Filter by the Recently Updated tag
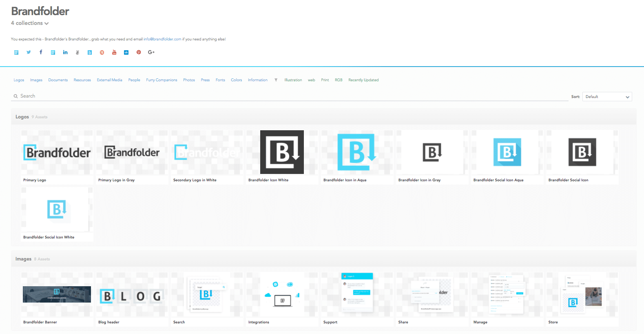644x334 pixels. point(363,80)
